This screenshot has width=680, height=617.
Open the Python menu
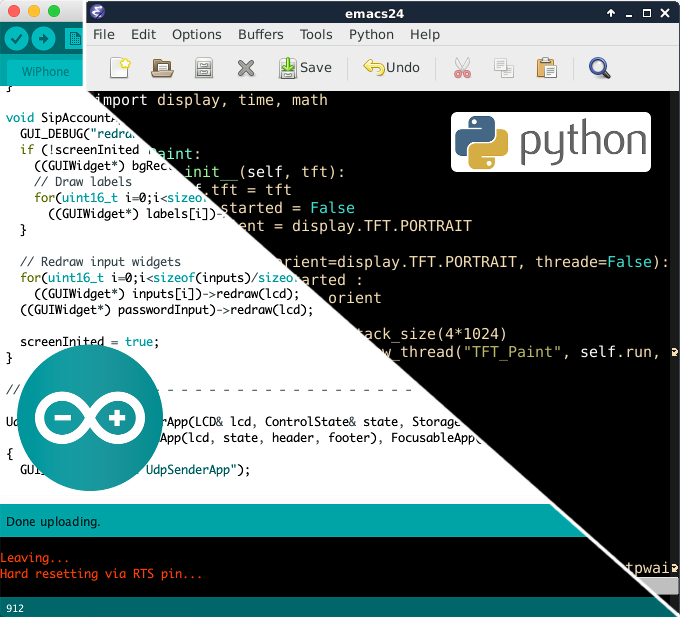point(371,34)
